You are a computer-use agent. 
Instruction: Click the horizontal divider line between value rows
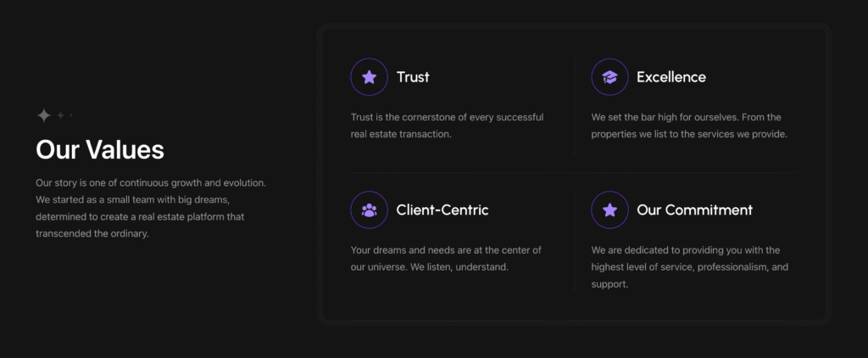(x=574, y=173)
